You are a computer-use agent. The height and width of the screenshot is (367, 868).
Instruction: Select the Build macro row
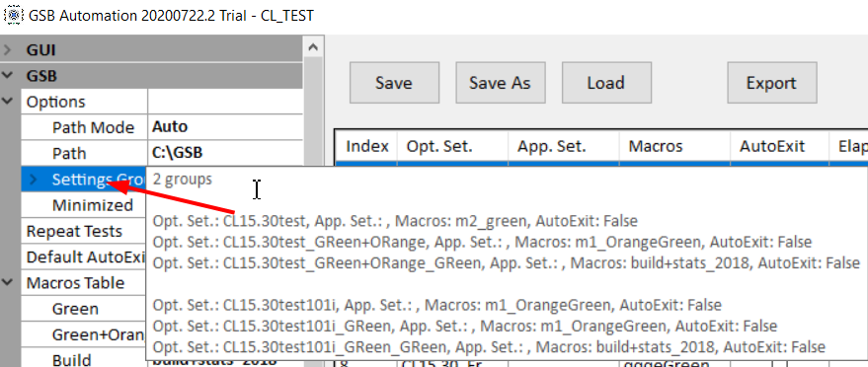pyautogui.click(x=84, y=360)
